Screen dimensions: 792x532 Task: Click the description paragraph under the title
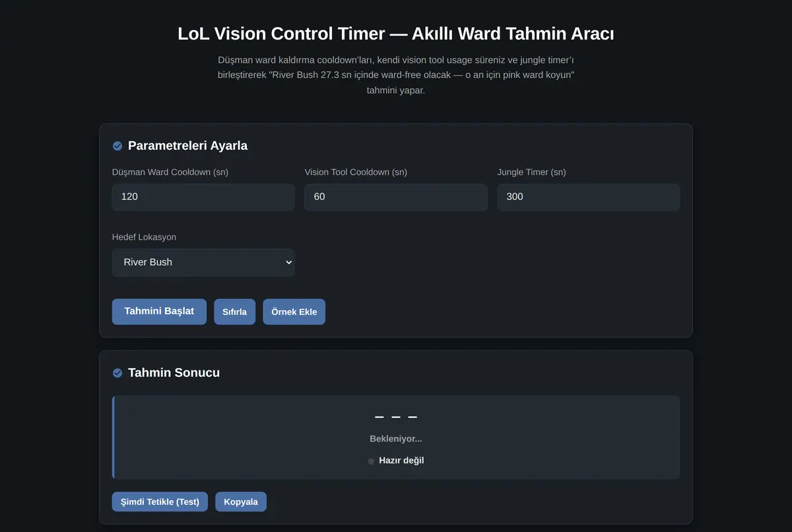click(396, 75)
